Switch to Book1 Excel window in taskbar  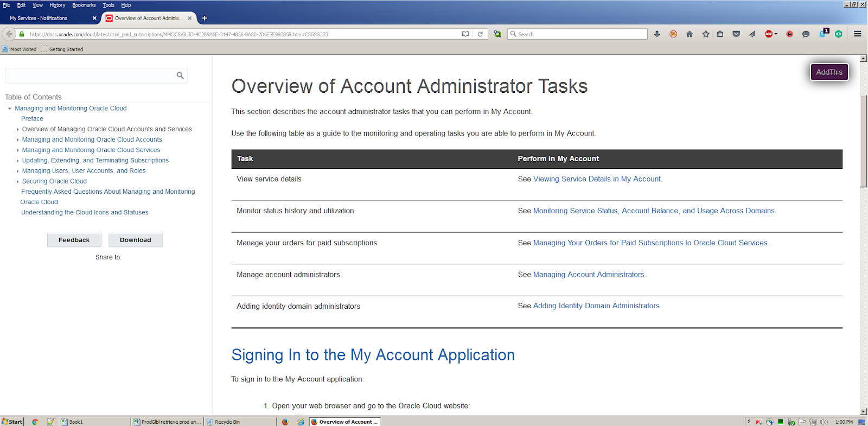94,422
